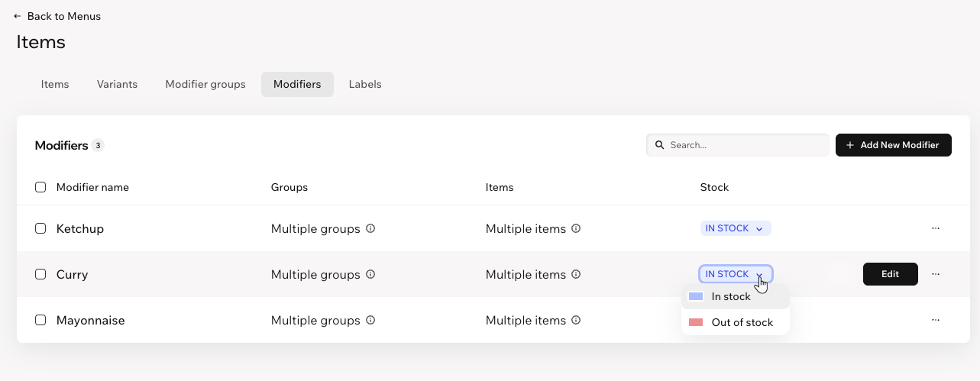The image size is (980, 381).
Task: Switch to the Labels tab
Action: click(x=365, y=85)
